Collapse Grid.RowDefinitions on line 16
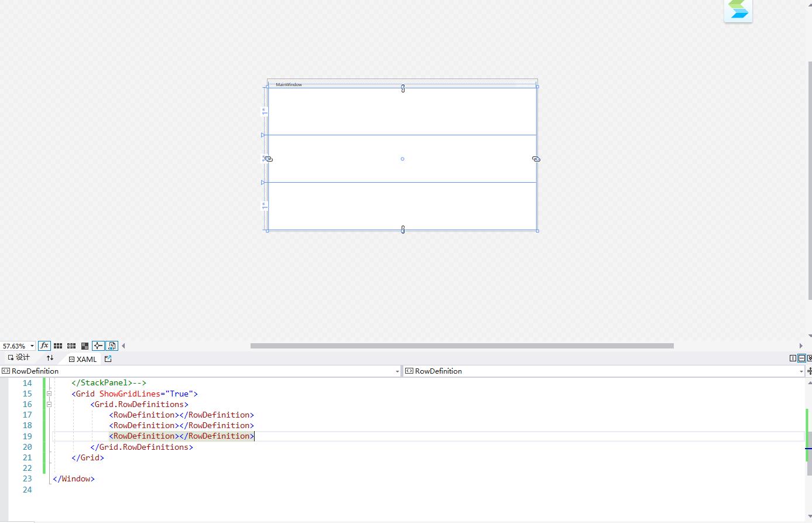The height and width of the screenshot is (523, 812). coord(49,404)
